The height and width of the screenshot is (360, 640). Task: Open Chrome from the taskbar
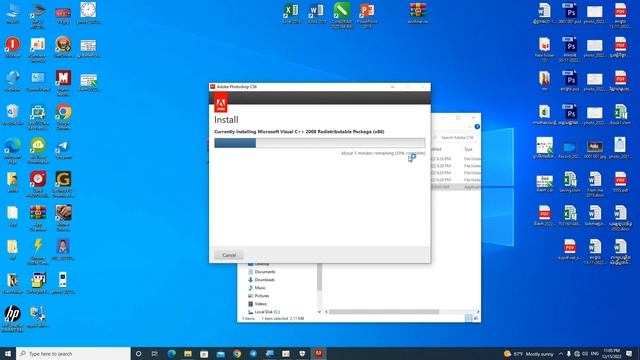tap(237, 353)
